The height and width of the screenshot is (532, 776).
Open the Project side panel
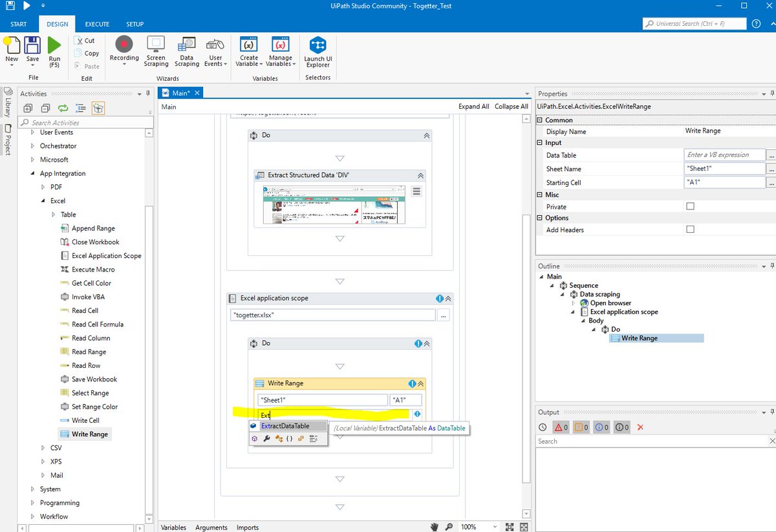7,139
